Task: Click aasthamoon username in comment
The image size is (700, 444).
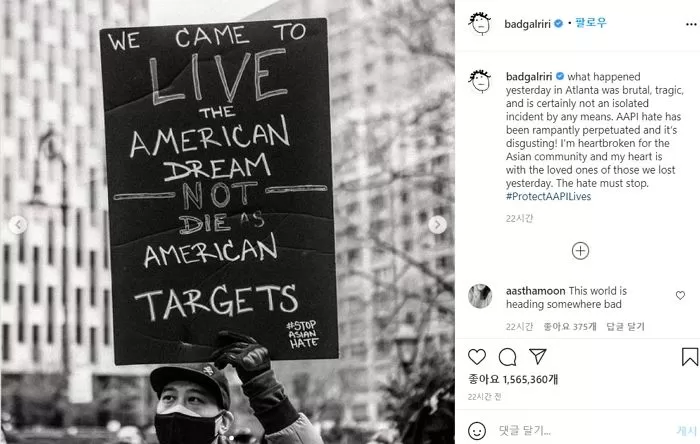Action: 535,291
